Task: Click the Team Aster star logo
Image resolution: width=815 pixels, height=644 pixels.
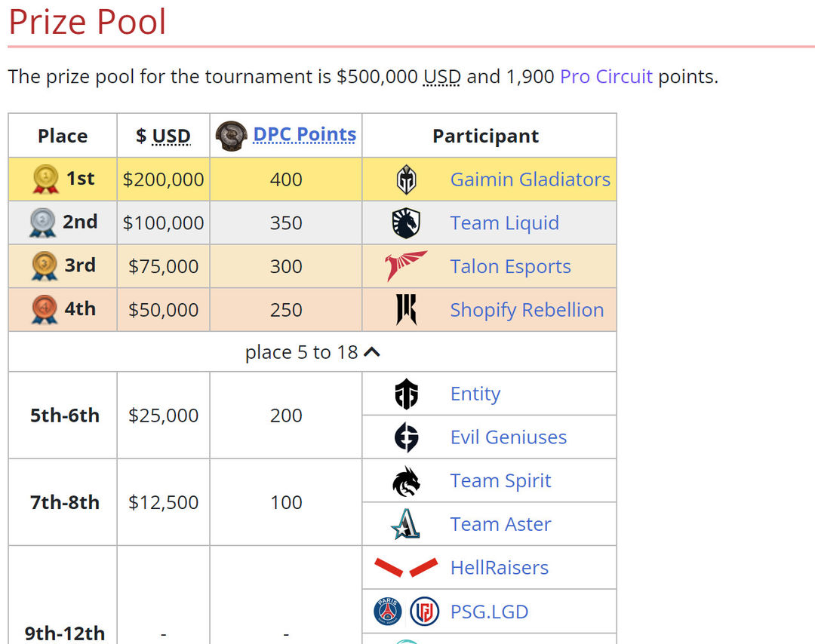Action: [x=406, y=524]
